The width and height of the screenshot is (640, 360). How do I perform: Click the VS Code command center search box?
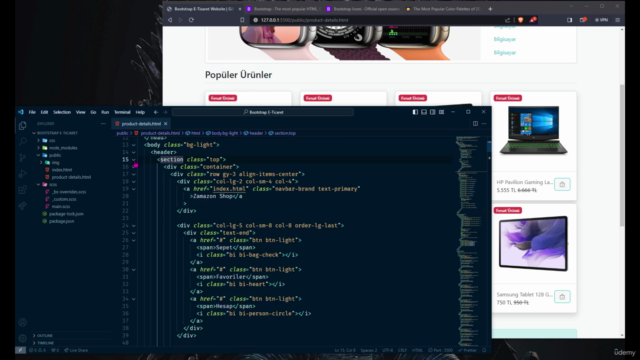click(x=263, y=112)
